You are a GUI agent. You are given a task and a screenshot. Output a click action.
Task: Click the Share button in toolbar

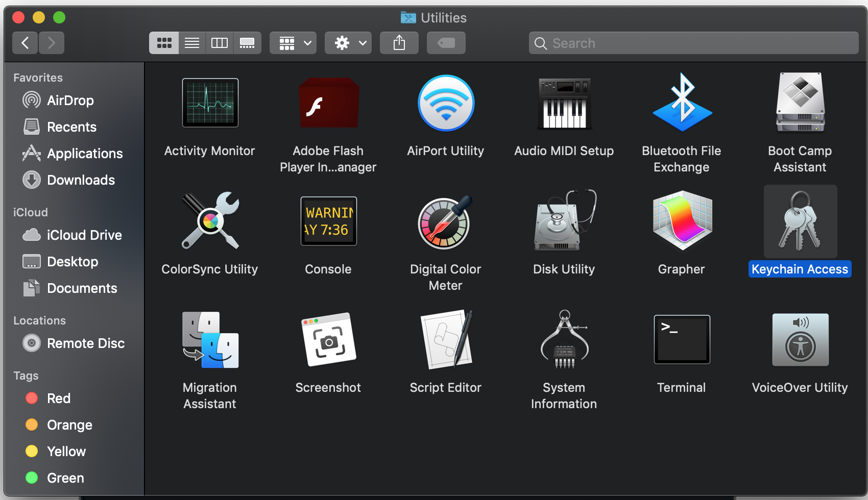pyautogui.click(x=399, y=43)
